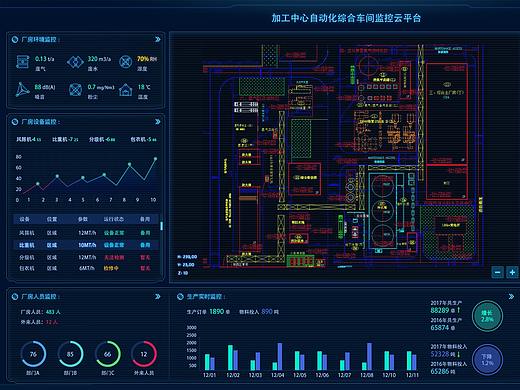
Task: Select the highlighted 比重机 10MT/h table row
Action: pyautogui.click(x=86, y=245)
